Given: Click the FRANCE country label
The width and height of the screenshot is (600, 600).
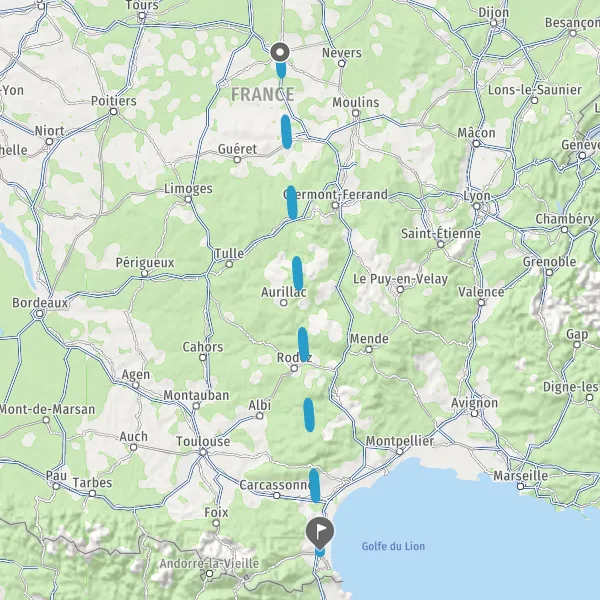Looking at the screenshot, I should point(263,95).
